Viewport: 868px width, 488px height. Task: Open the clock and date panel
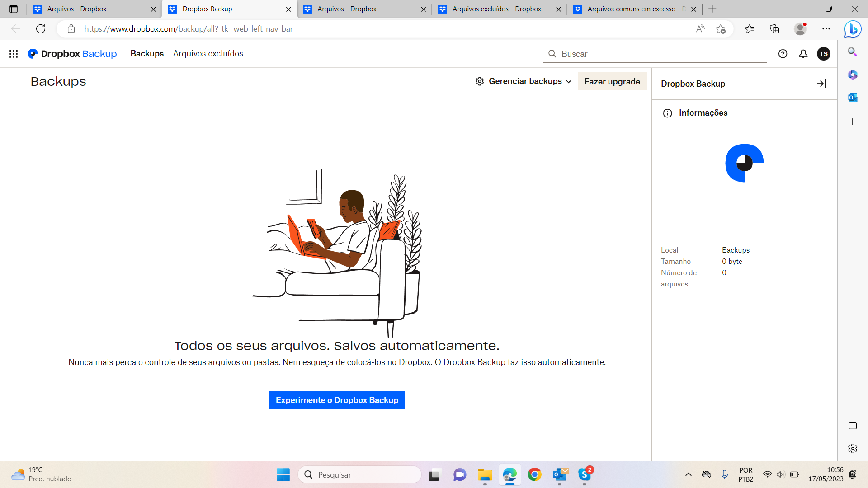pos(826,474)
